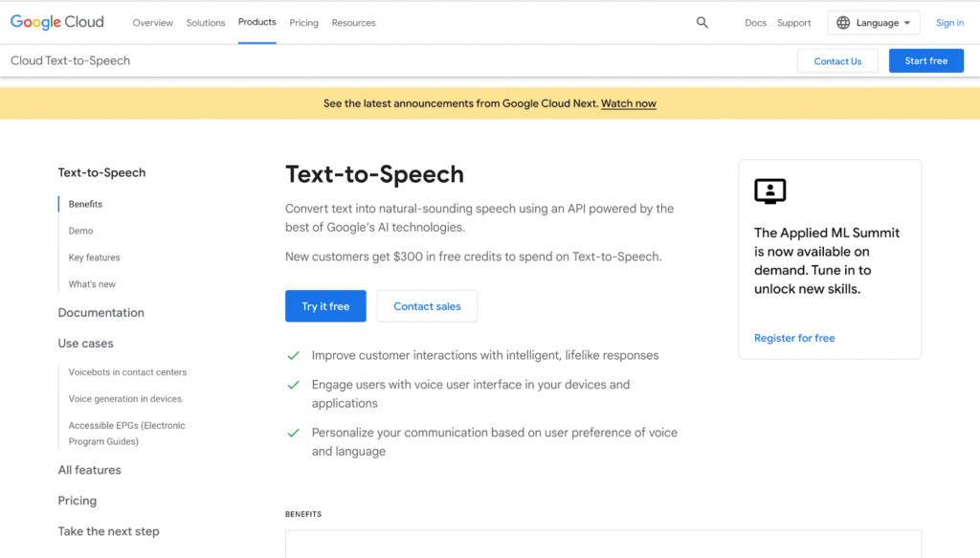Click the $300 in free credits sentence

(x=473, y=257)
